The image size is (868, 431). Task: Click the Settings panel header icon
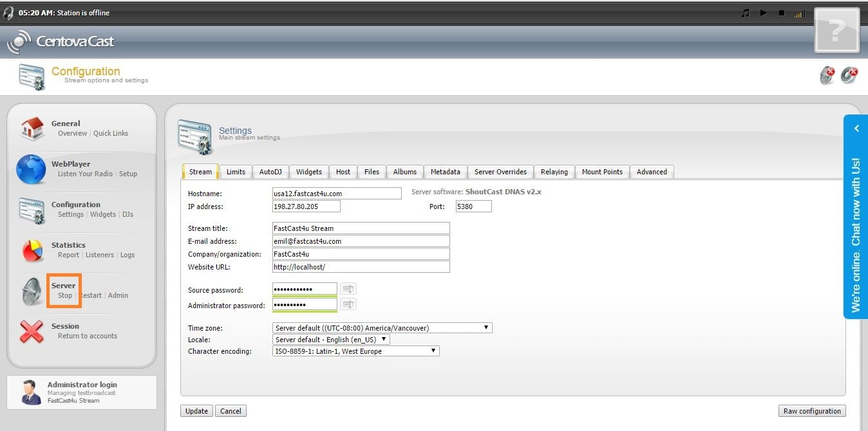(x=194, y=137)
